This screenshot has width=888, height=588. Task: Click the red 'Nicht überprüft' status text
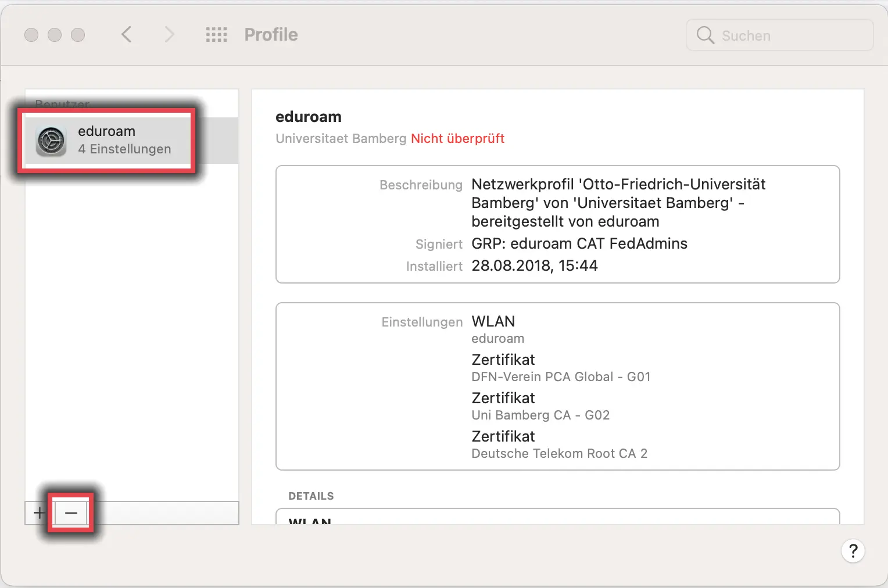pos(457,138)
